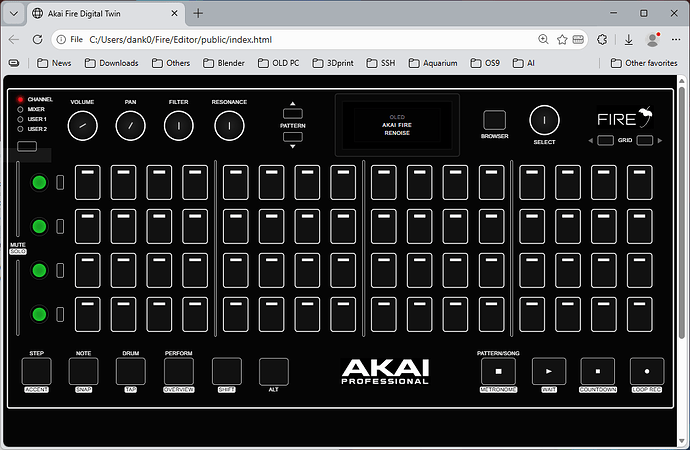Screen dimensions: 690x450
Task: Open the browser profile avatar
Action: (x=653, y=40)
